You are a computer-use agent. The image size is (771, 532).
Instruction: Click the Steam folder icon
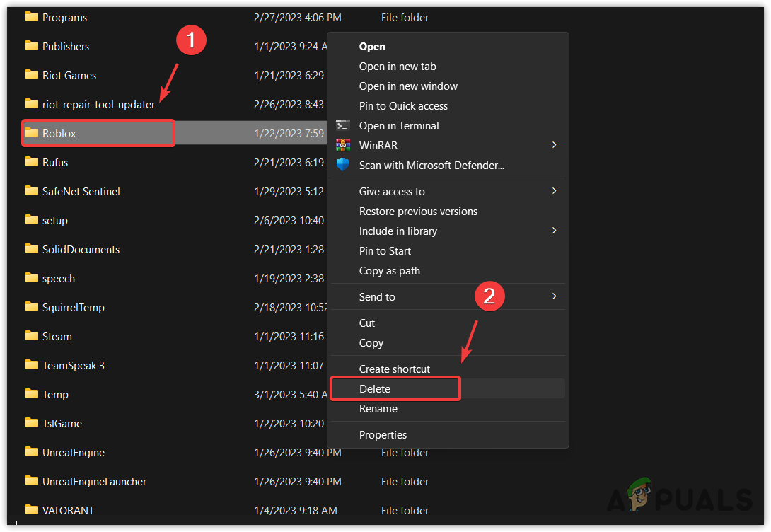coord(31,336)
